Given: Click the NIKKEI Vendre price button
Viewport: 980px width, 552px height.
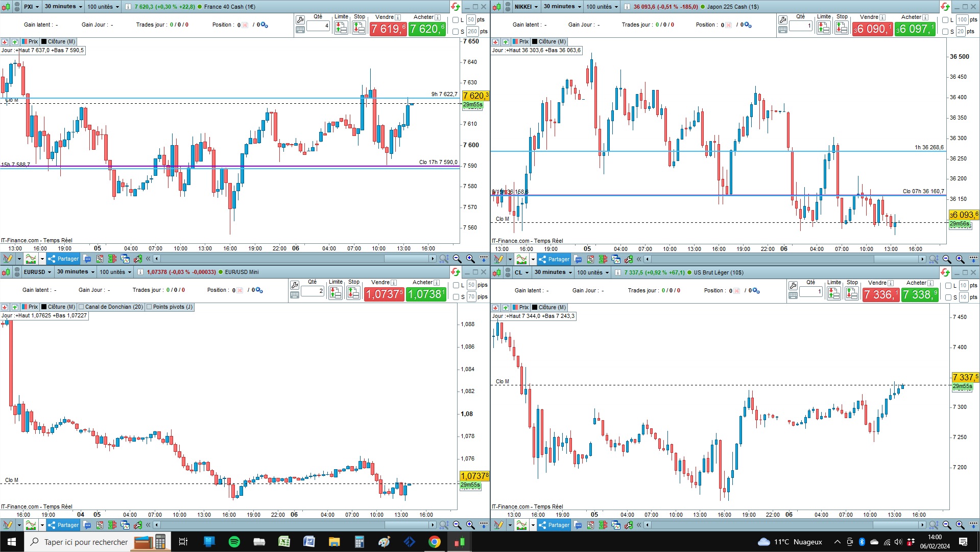Looking at the screenshot, I should [872, 29].
